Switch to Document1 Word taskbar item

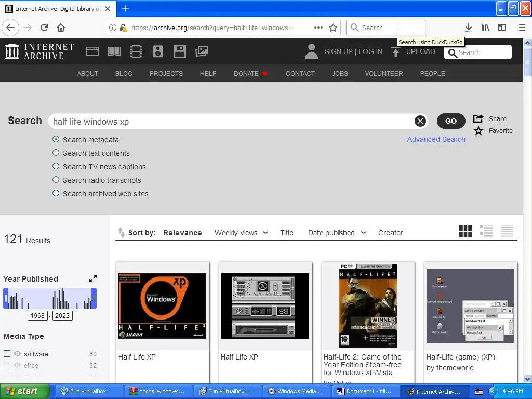(365, 392)
